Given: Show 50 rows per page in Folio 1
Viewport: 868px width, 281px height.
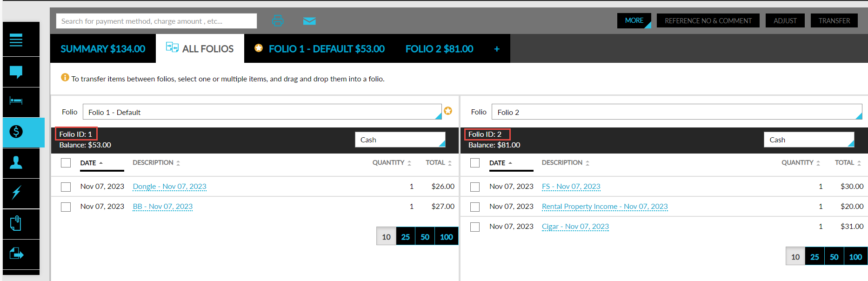Looking at the screenshot, I should click(x=425, y=237).
